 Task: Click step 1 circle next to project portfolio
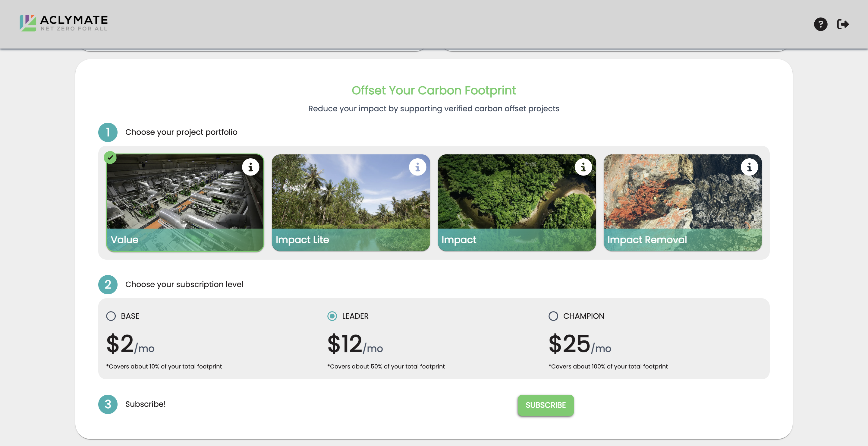point(108,132)
